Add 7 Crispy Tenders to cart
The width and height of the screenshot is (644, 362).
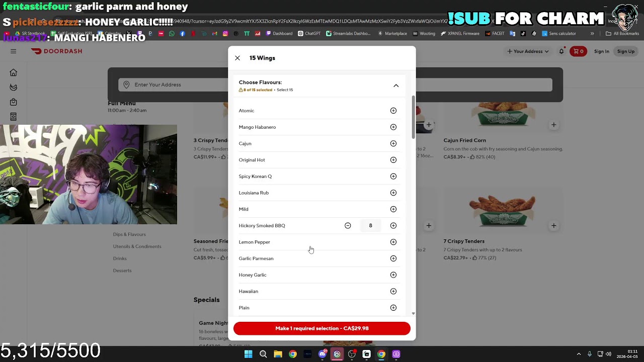point(553,226)
